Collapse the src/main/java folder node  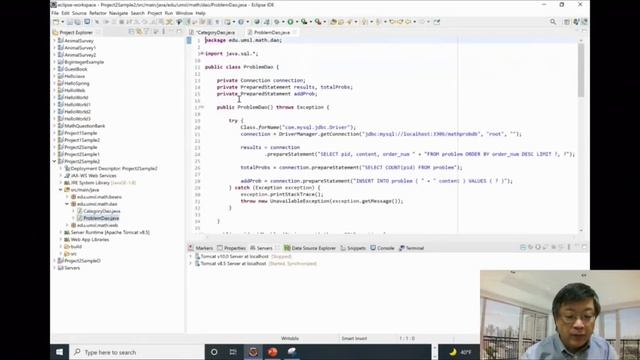pos(60,190)
